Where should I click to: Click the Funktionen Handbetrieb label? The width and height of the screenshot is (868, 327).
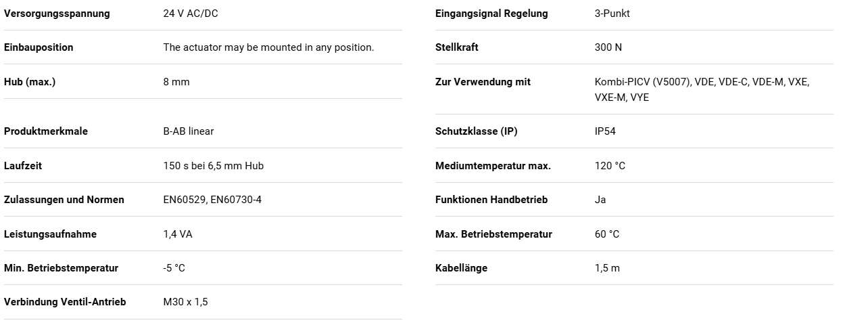[491, 200]
